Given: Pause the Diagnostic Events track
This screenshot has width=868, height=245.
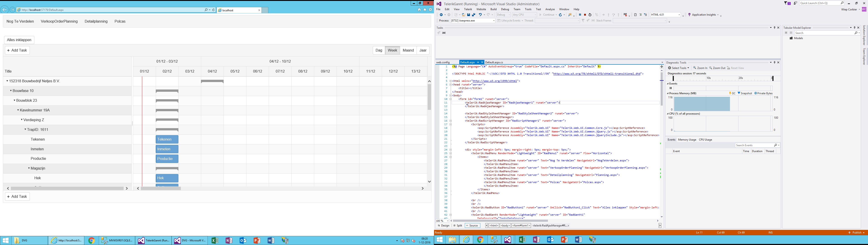Looking at the screenshot, I should coord(670,88).
